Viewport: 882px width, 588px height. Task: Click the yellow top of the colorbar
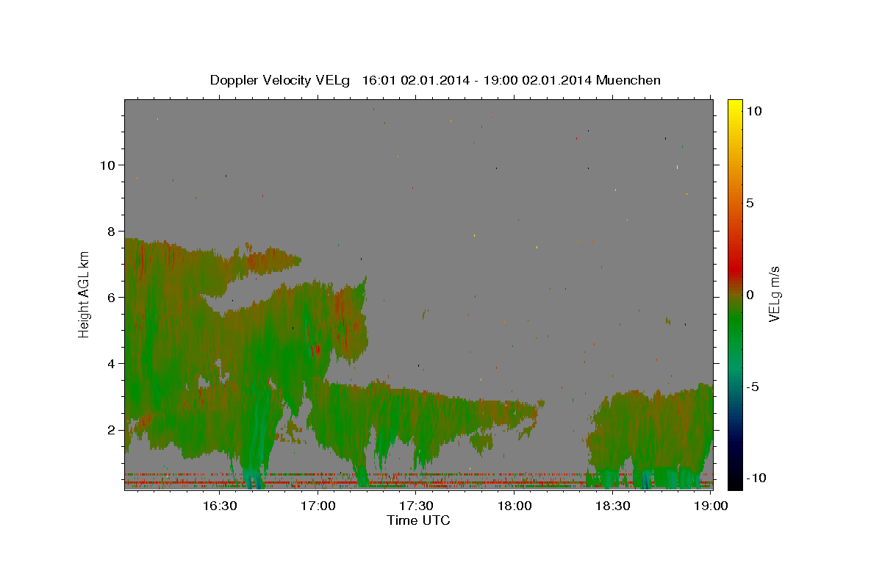click(x=735, y=107)
